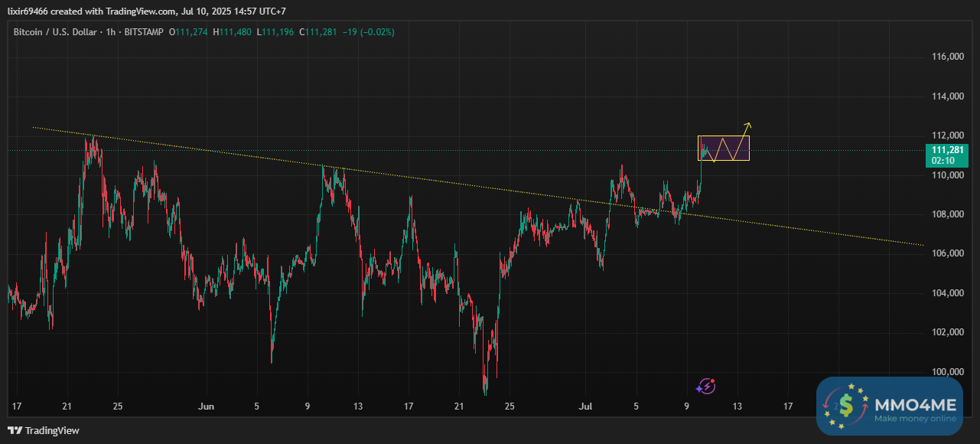The height and width of the screenshot is (444, 980).
Task: Click the close price value C111,281
Action: 321,32
